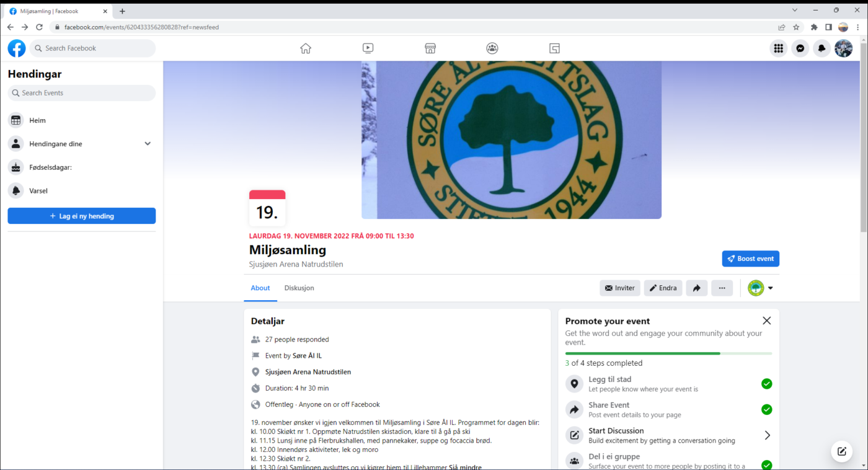
Task: Open the Marketplace icon
Action: 430,48
